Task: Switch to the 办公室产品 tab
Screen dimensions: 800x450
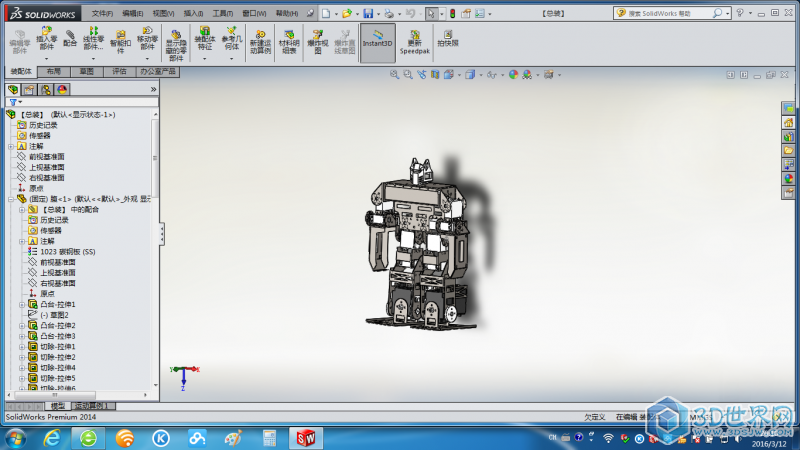Action: pyautogui.click(x=158, y=71)
